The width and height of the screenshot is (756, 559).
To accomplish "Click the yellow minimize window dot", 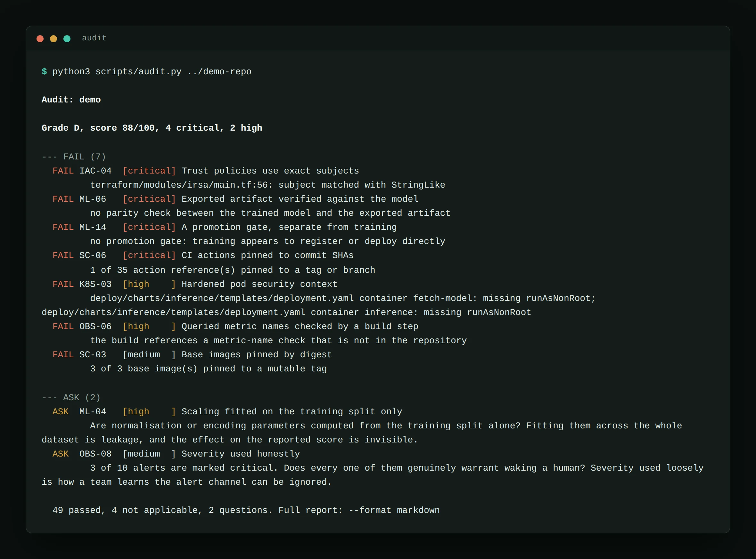I will click(53, 38).
